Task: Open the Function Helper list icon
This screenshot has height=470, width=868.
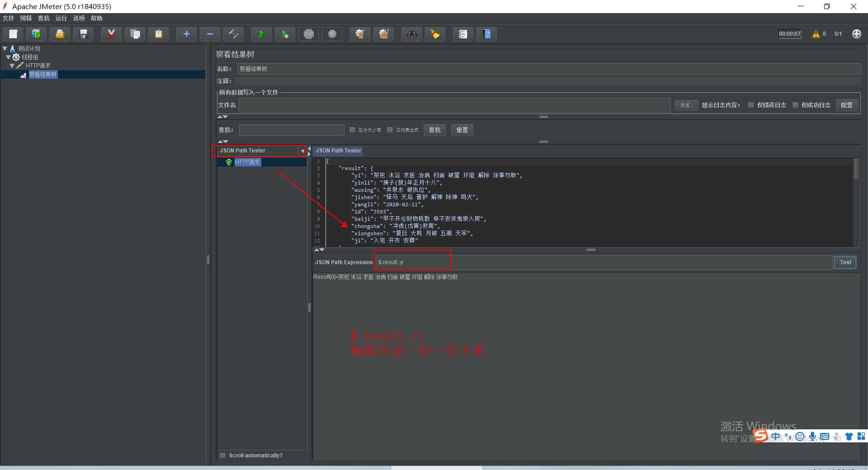Action: pyautogui.click(x=463, y=34)
